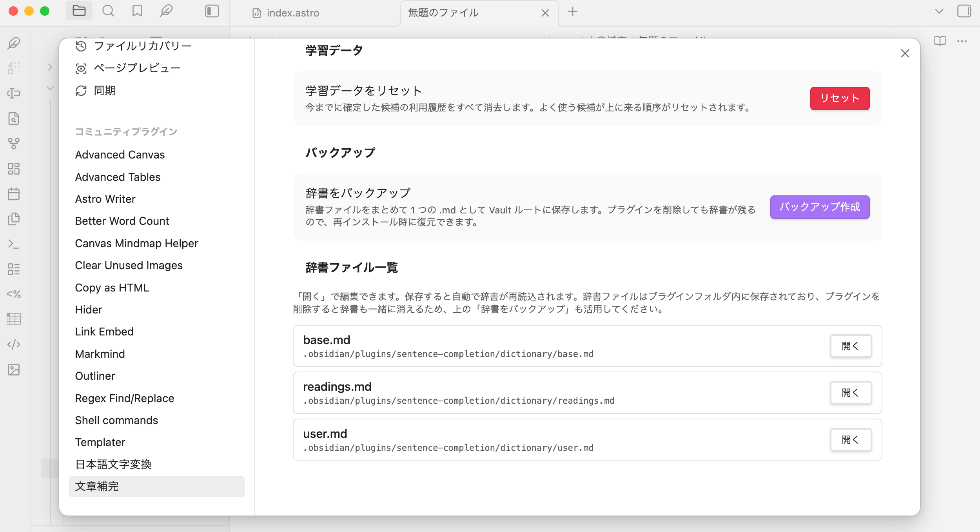Image resolution: width=980 pixels, height=532 pixels.
Task: Open Advanced Canvas plugin settings
Action: click(157, 155)
